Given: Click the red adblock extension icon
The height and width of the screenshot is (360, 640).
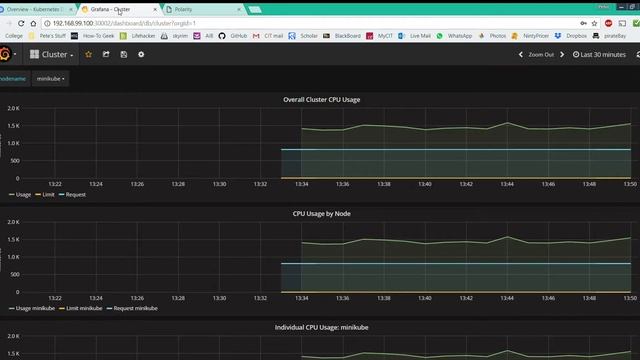Looking at the screenshot, I should tap(609, 23).
